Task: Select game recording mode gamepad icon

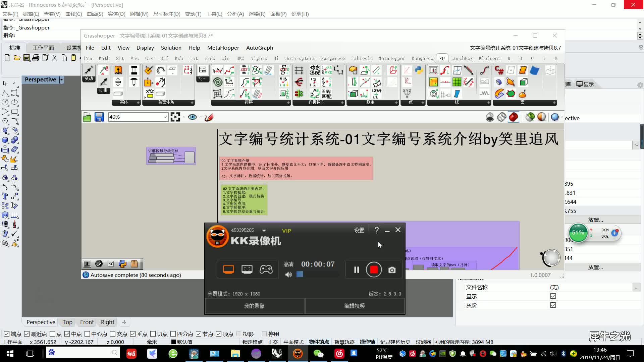Action: pyautogui.click(x=266, y=269)
